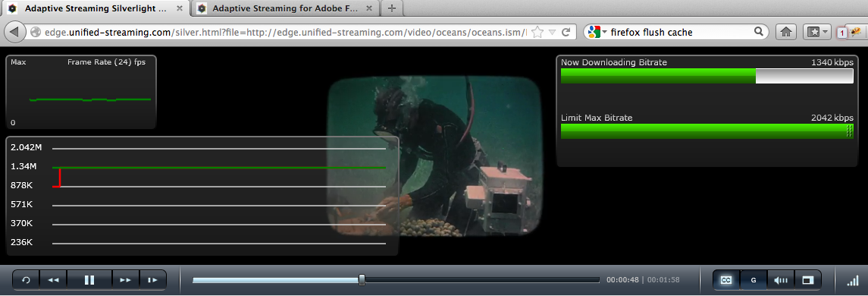
Task: Click the replay loop button in player
Action: pos(26,281)
